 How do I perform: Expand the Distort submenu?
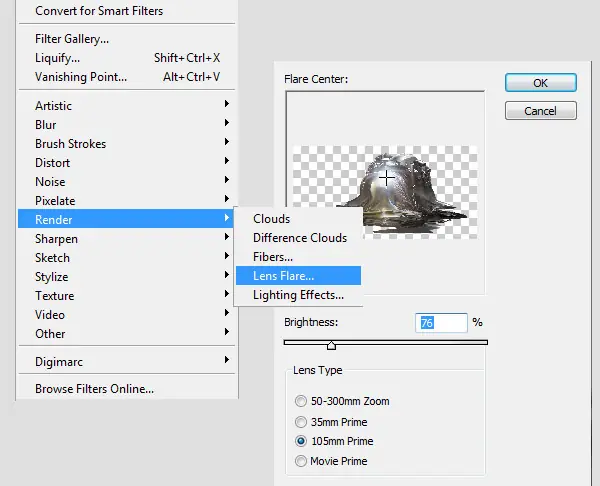point(126,163)
